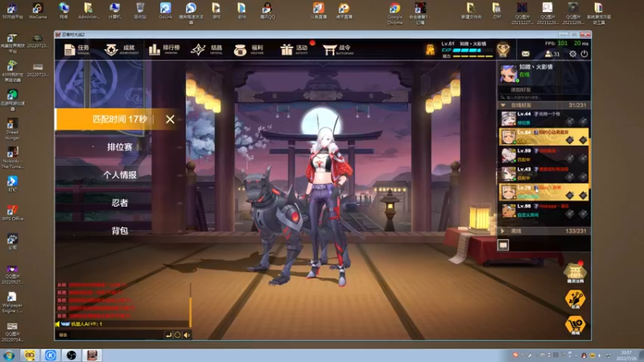Click the chat emoji circle icon
Image resolution: width=644 pixels, height=362 pixels.
(177, 335)
